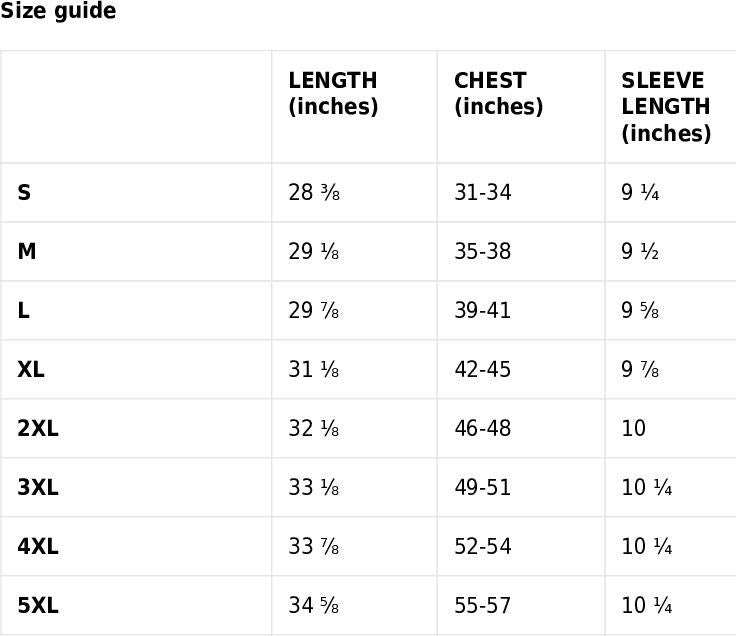Select the 4XL size row label

click(x=38, y=547)
